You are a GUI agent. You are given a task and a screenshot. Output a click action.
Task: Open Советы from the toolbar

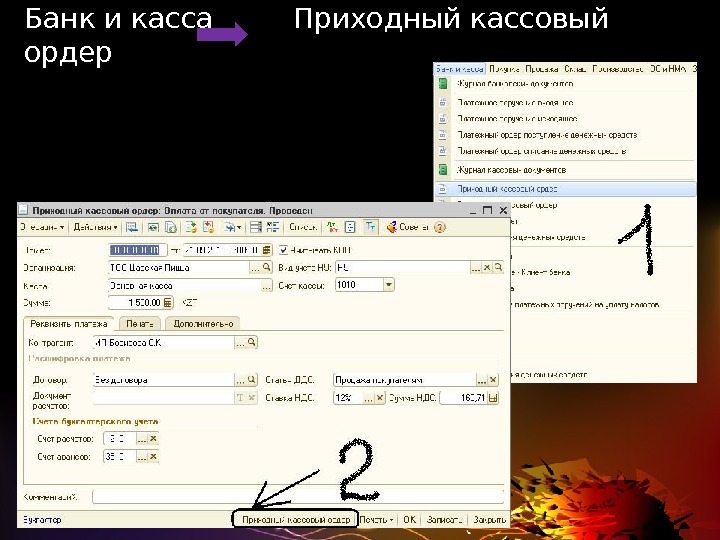pos(408,227)
